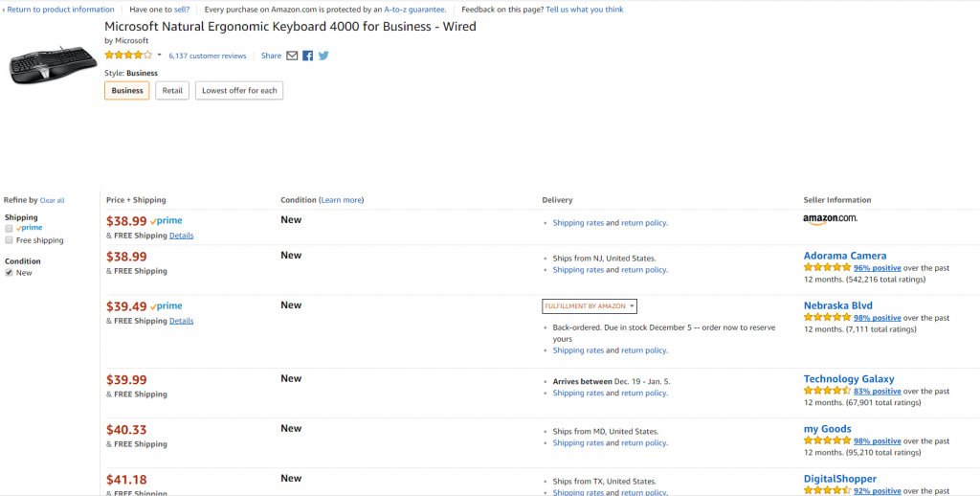Image resolution: width=980 pixels, height=496 pixels.
Task: Click Adorama Camera star rating
Action: tap(827, 267)
